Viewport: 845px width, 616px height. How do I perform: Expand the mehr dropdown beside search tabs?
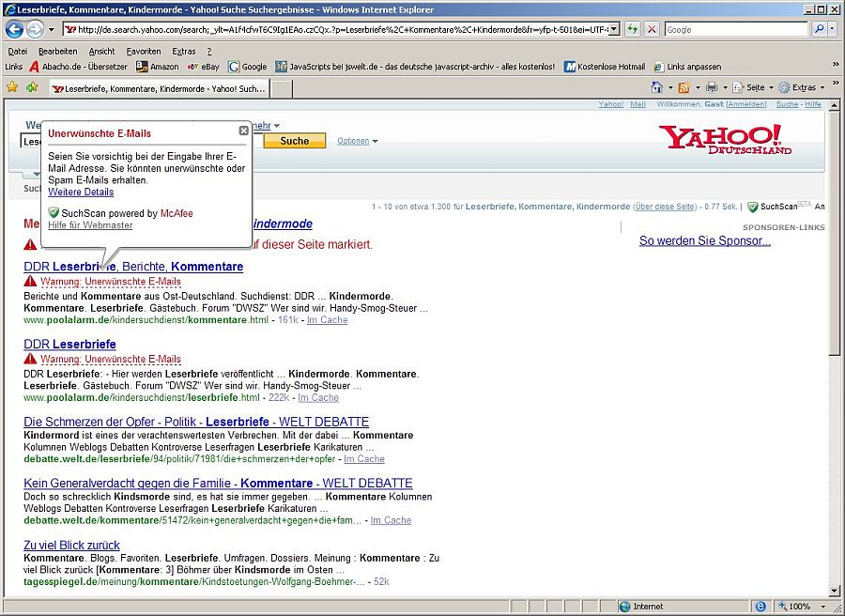tap(267, 126)
